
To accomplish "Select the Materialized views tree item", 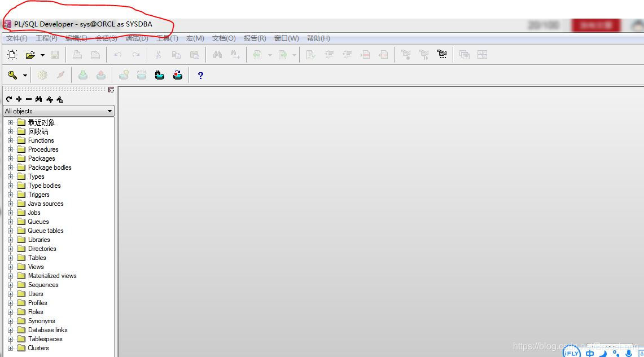I will pyautogui.click(x=52, y=276).
